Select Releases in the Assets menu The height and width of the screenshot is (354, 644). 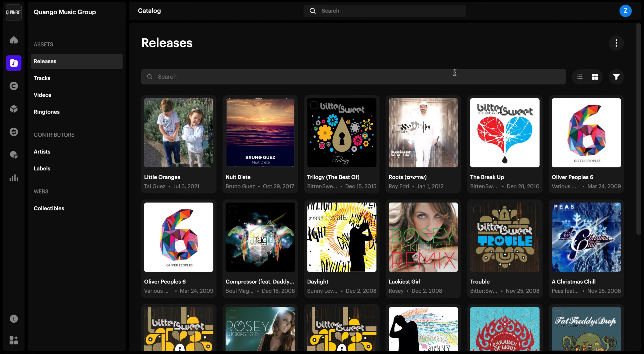point(76,61)
